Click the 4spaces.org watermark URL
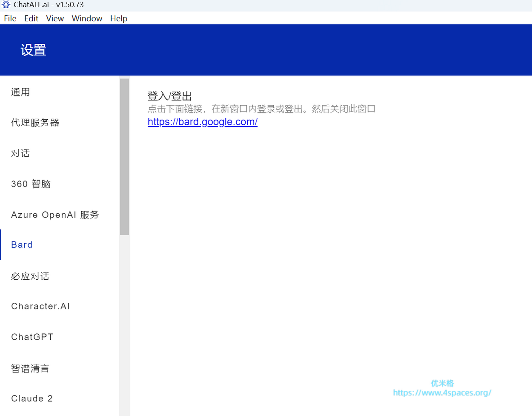 [442, 393]
